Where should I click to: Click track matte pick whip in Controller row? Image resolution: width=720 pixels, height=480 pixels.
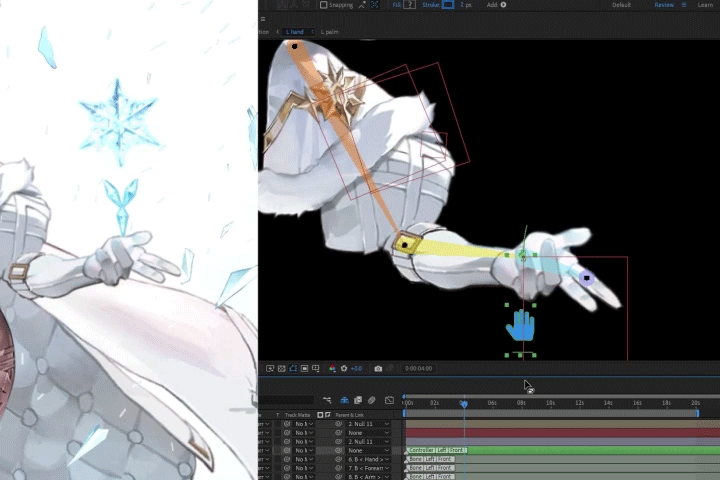click(x=287, y=451)
